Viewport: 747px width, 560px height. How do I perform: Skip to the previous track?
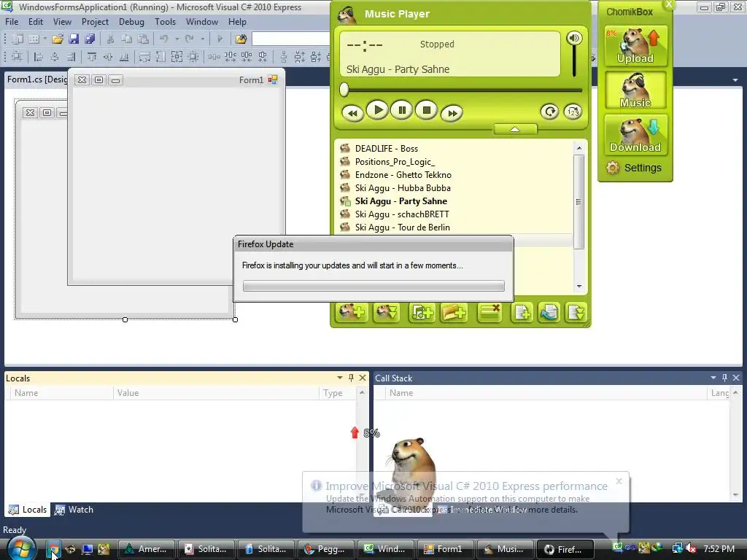(x=352, y=113)
